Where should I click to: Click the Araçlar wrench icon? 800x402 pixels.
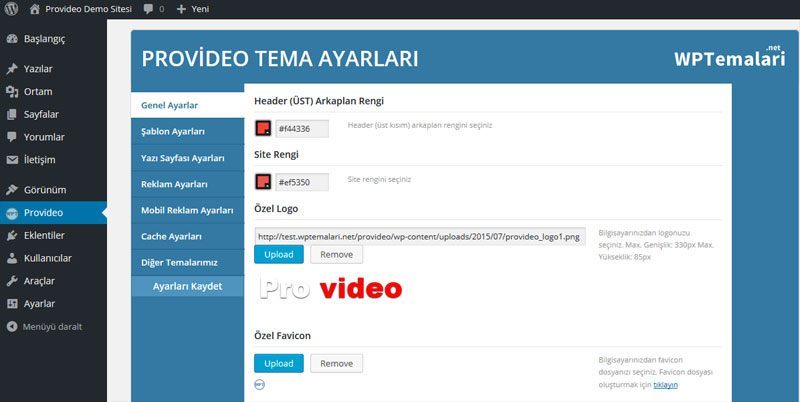[12, 281]
